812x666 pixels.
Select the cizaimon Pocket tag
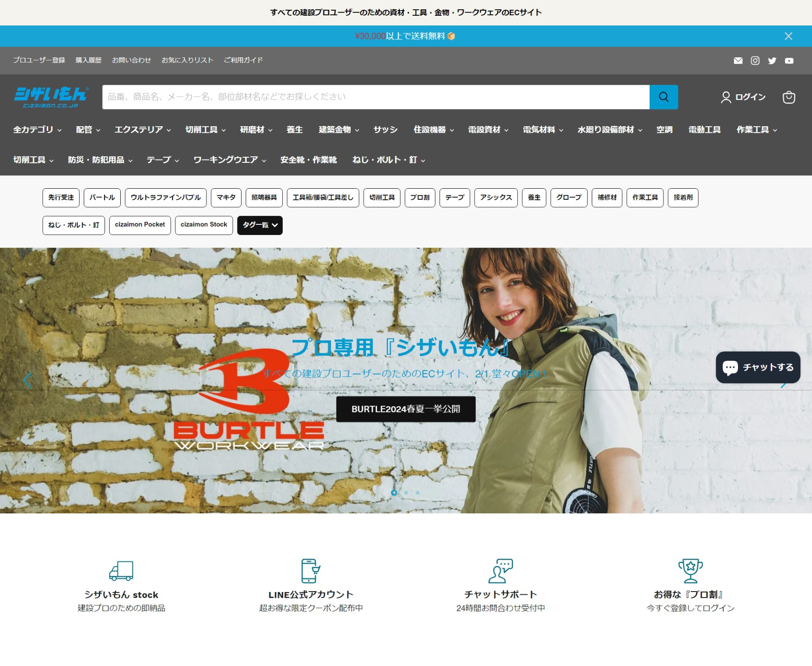tap(140, 225)
